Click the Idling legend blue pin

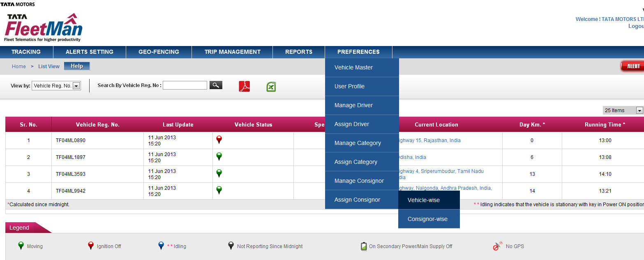coord(161,246)
